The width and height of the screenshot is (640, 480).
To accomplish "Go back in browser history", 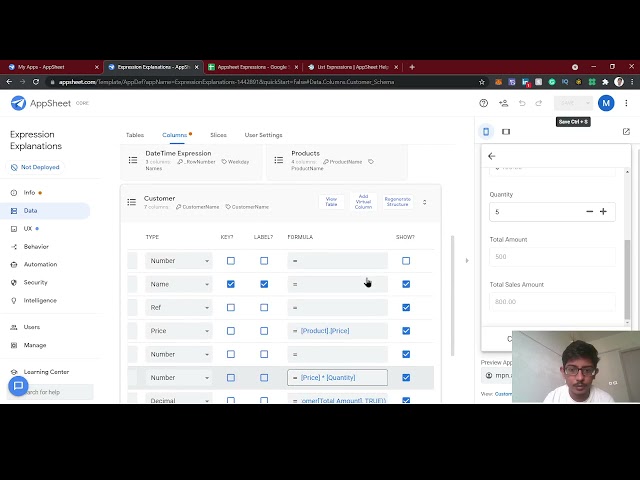I will 9,82.
